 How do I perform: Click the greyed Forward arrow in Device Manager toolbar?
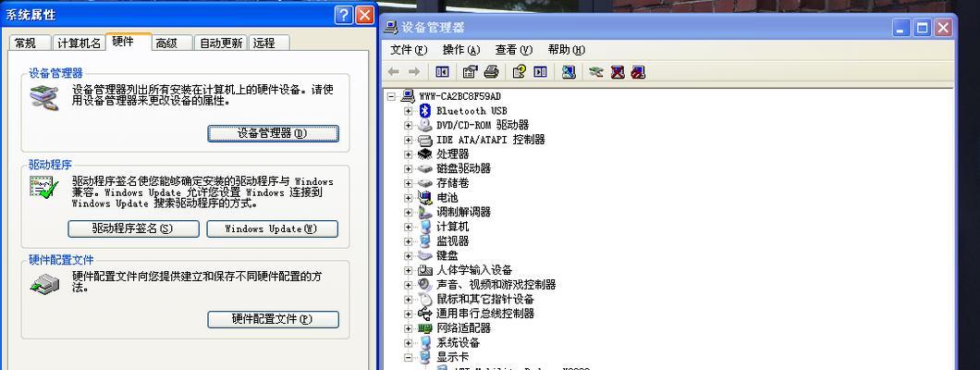click(414, 72)
